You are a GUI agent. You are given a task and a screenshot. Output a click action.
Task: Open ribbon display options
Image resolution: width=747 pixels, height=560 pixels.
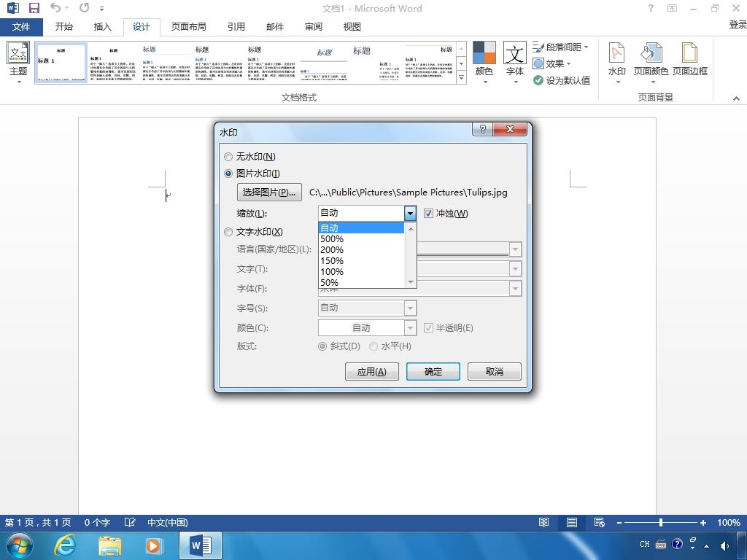[x=672, y=8]
